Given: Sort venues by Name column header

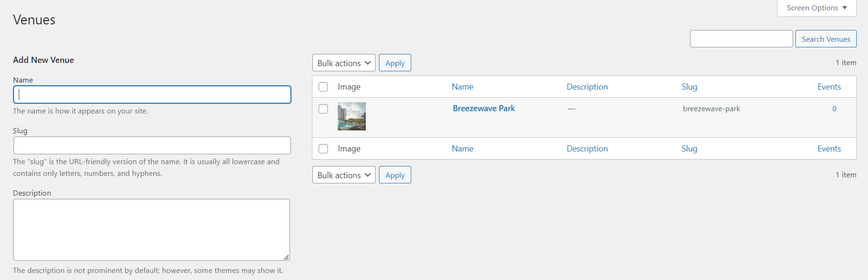Looking at the screenshot, I should pyautogui.click(x=462, y=87).
